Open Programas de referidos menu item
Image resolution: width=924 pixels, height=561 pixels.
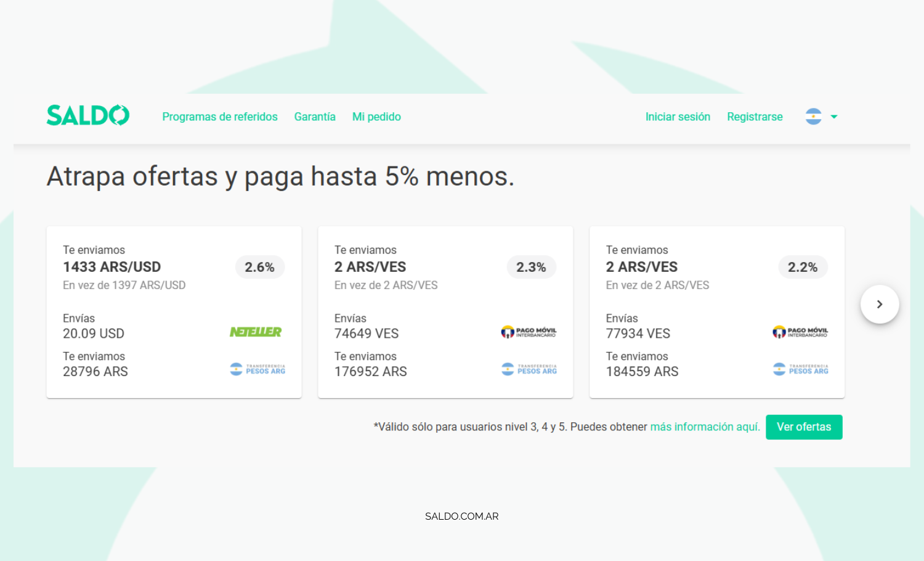pyautogui.click(x=220, y=117)
